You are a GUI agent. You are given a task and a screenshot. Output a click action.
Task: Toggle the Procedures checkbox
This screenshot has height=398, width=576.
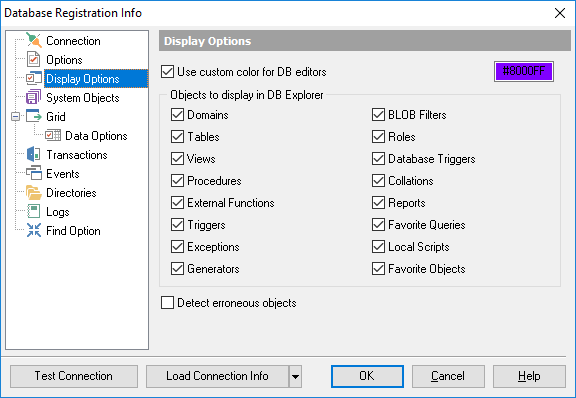pos(177,181)
